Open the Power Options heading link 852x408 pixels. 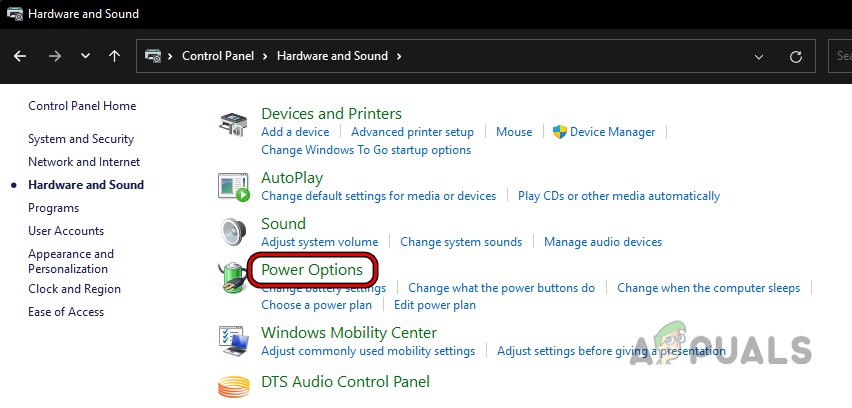(312, 270)
